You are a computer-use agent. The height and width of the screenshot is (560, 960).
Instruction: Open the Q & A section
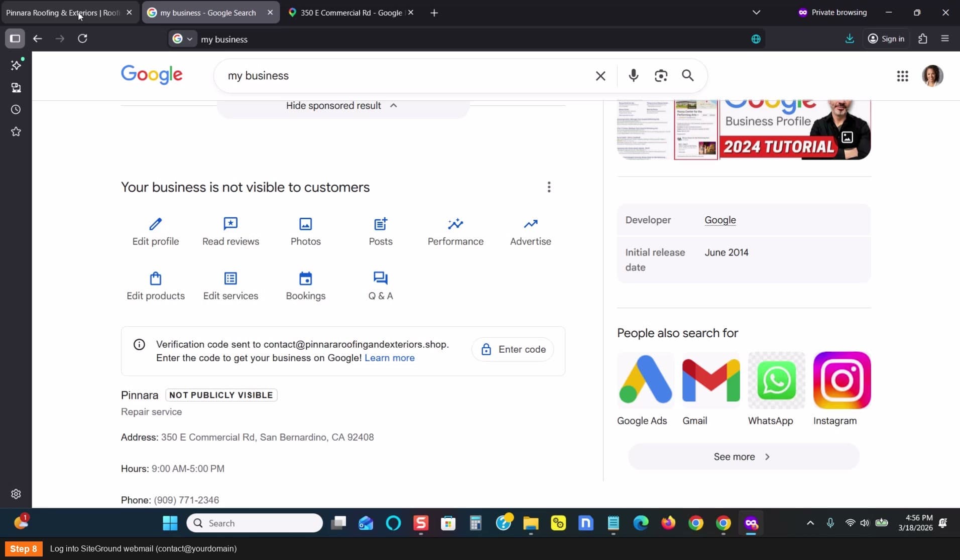point(381,287)
